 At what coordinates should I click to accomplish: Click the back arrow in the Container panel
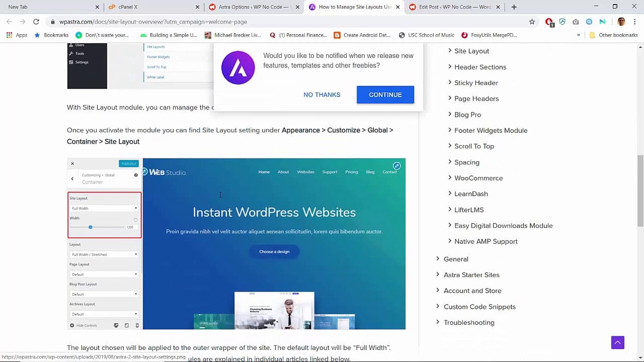coord(72,178)
